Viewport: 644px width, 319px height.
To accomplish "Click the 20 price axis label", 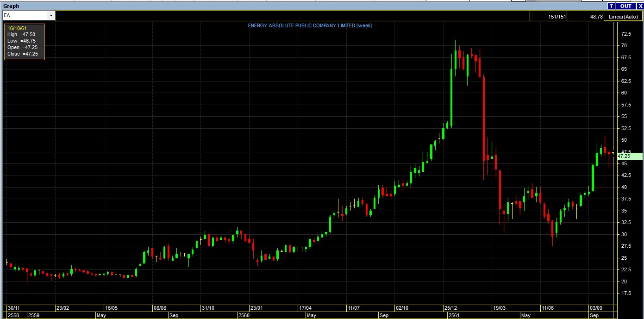I will point(624,281).
